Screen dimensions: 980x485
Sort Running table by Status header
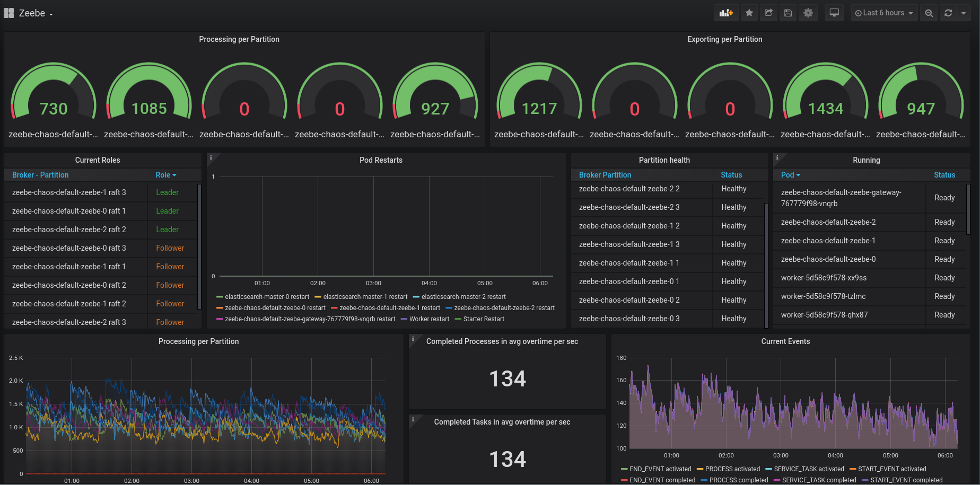944,175
